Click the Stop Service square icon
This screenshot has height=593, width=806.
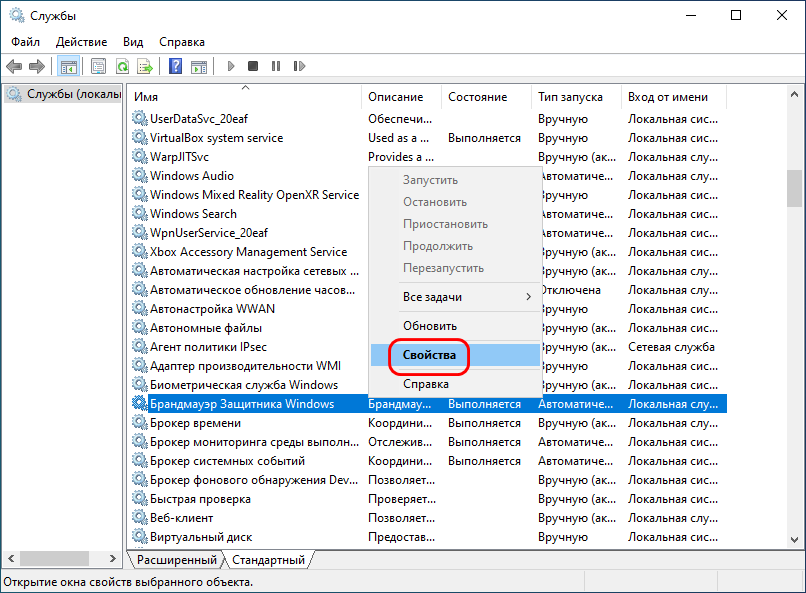(253, 66)
